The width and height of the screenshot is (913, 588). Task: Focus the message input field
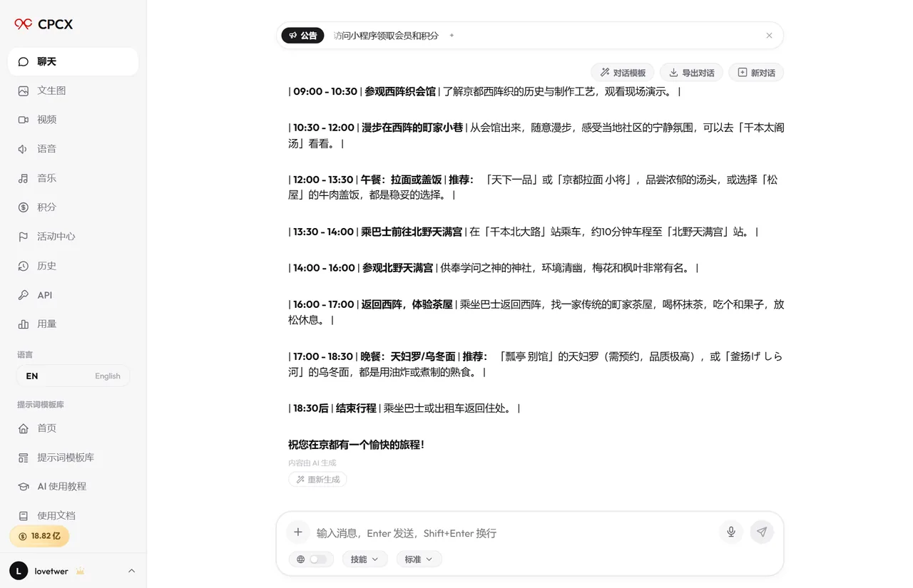514,533
